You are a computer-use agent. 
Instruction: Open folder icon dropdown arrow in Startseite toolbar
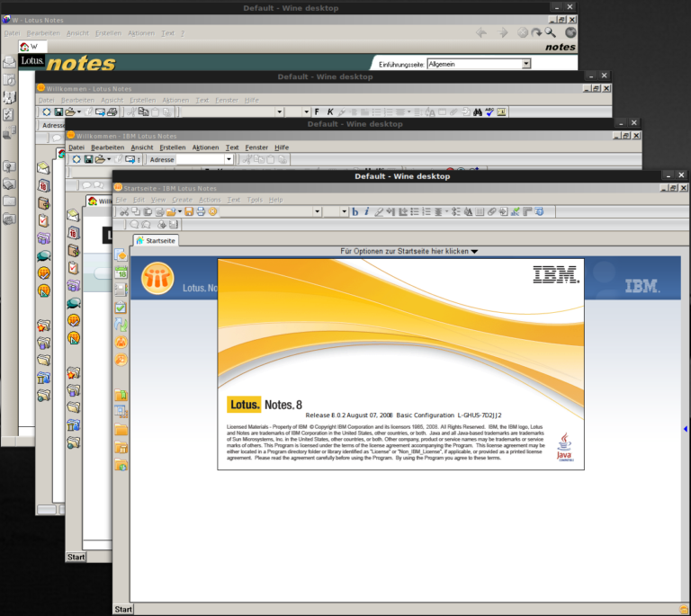[x=180, y=212]
